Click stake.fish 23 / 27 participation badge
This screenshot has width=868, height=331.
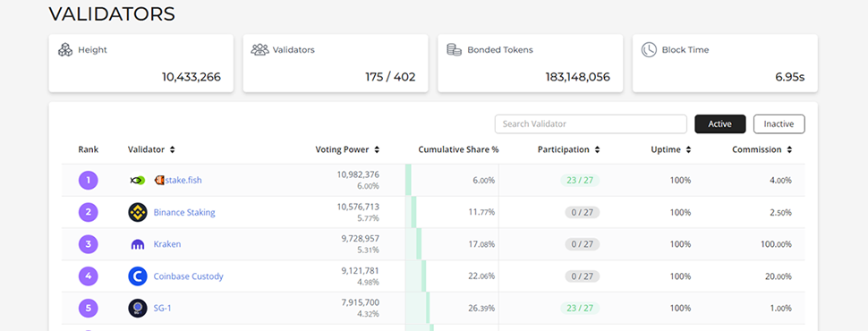tap(580, 180)
